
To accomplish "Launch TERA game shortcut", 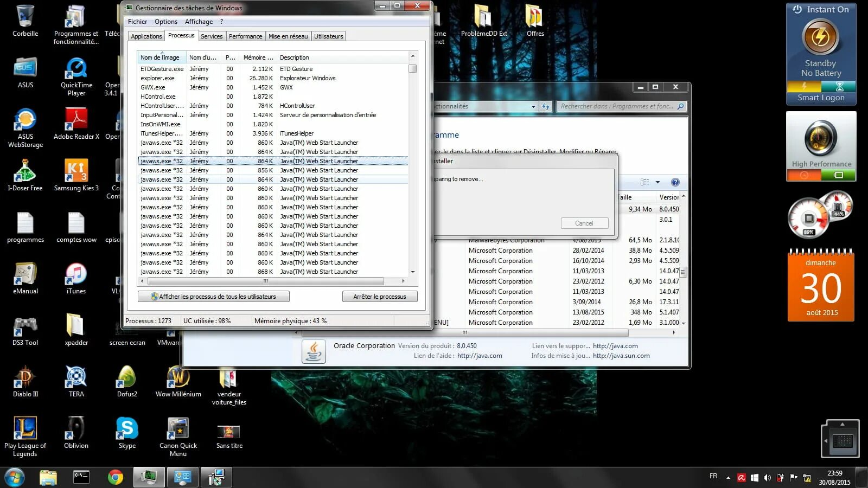I will tap(76, 381).
